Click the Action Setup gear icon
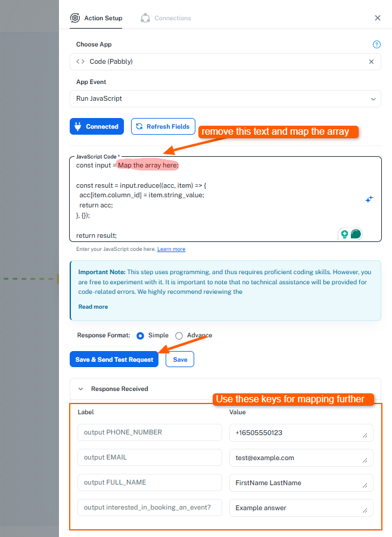The width and height of the screenshot is (392, 537). 75,18
